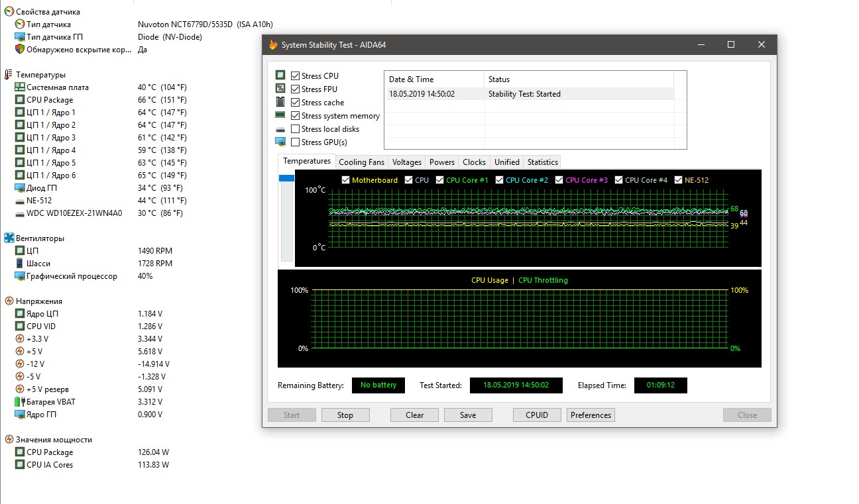859x504 pixels.
Task: Click the Stress GPU(s) monitor icon
Action: (280, 142)
